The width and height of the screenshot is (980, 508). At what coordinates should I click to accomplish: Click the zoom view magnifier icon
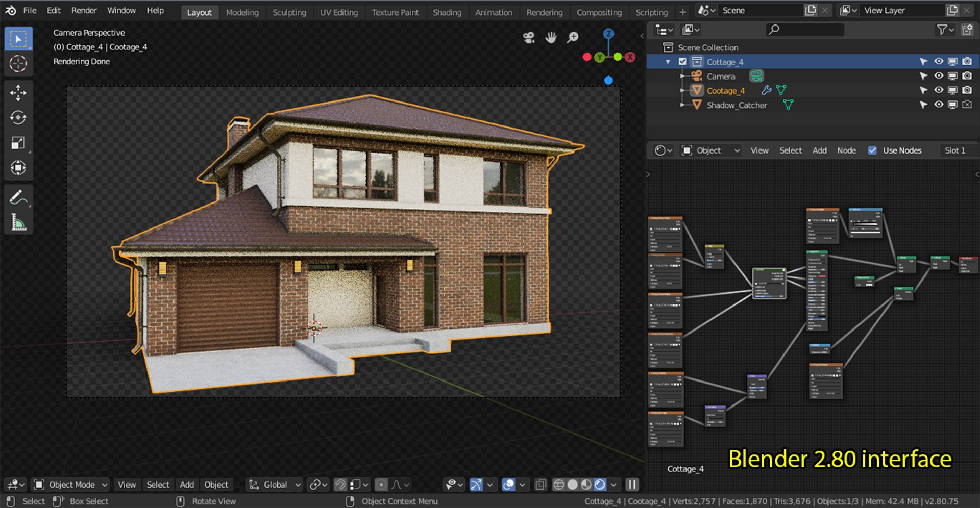tap(573, 37)
